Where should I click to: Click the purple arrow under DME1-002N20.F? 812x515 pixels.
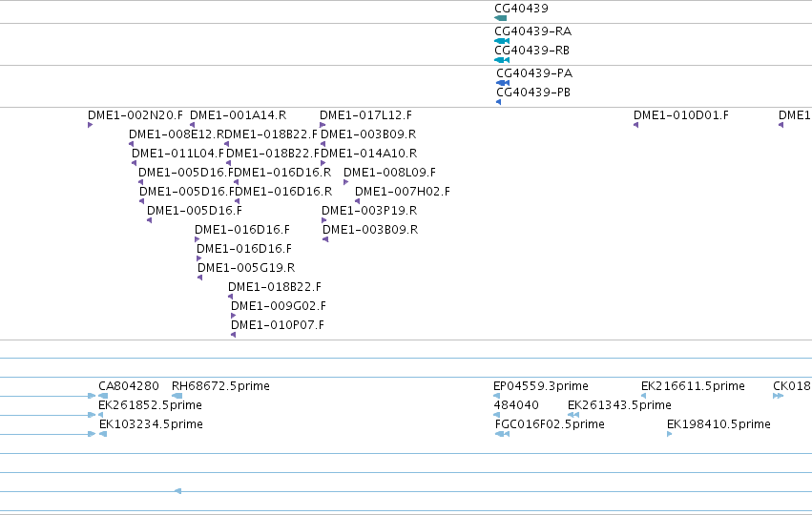[x=90, y=125]
